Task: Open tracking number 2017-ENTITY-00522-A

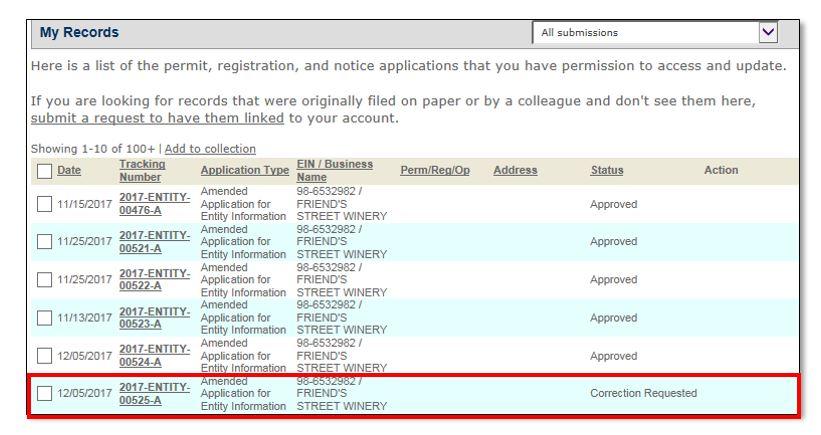Action: [x=154, y=280]
